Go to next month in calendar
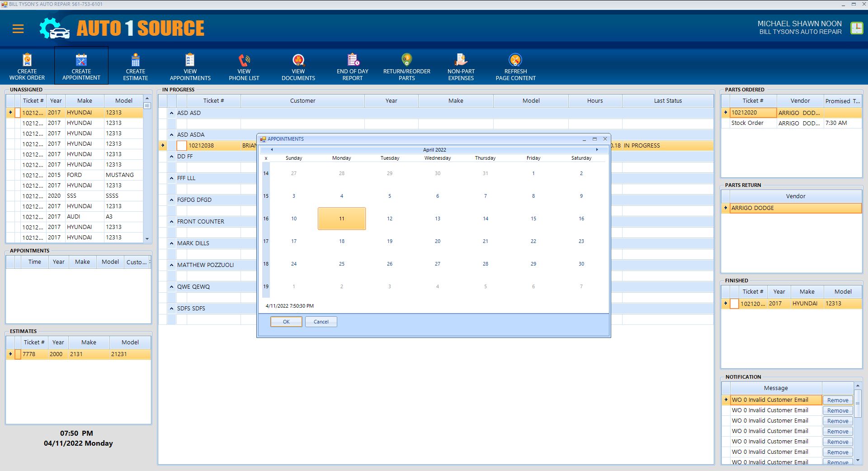Screen dimensions: 868x471 point(597,150)
